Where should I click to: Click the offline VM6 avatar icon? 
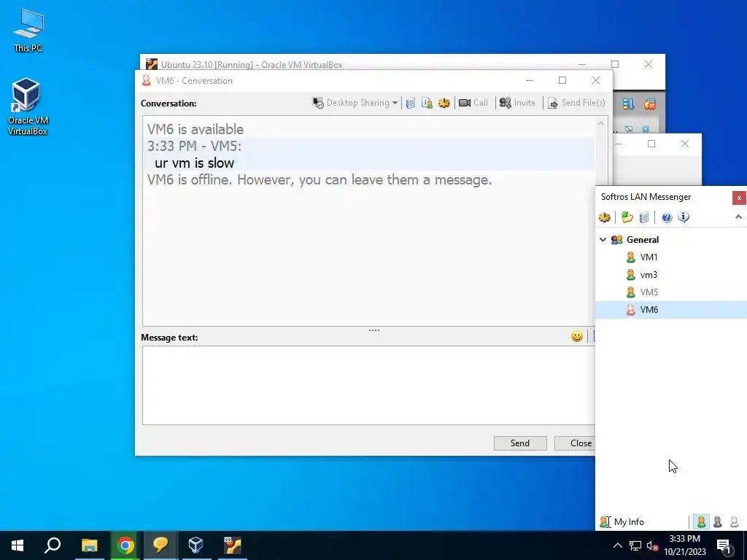pyautogui.click(x=631, y=309)
